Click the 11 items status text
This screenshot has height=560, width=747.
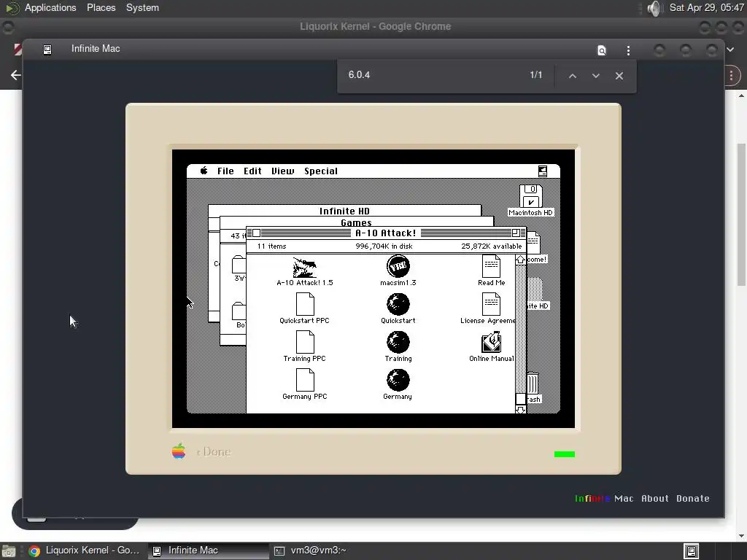[271, 246]
